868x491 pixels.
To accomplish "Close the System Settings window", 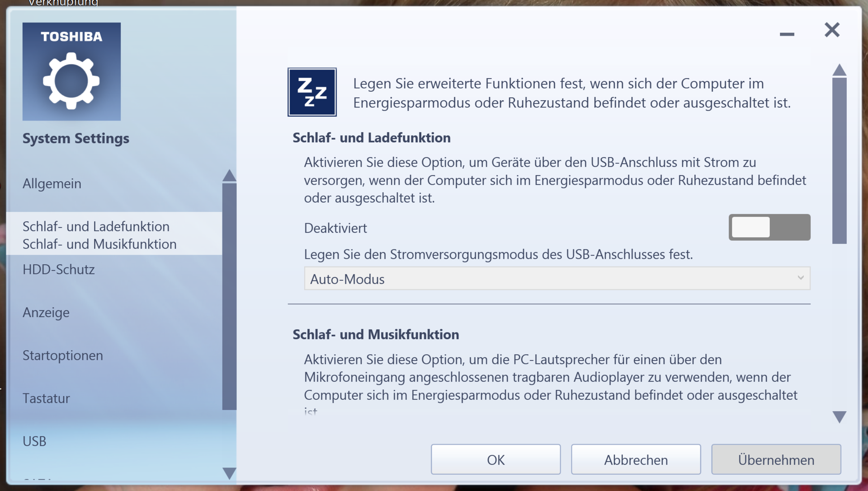I will point(831,30).
